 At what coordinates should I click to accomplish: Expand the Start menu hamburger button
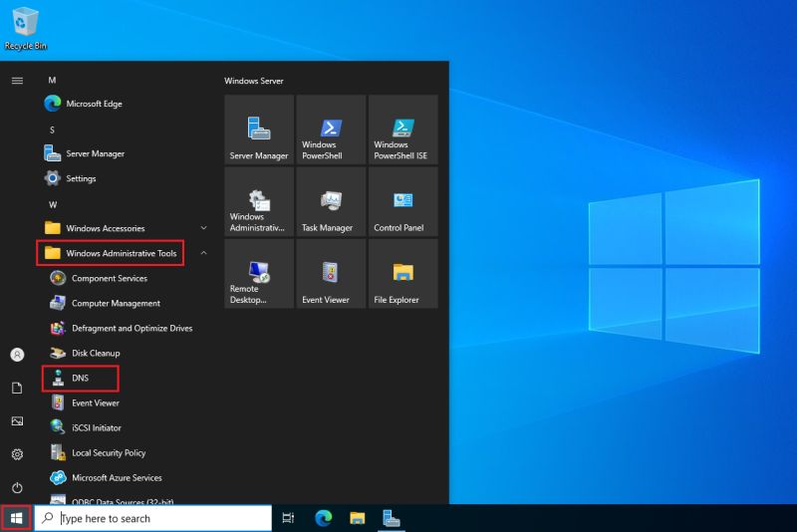17,81
